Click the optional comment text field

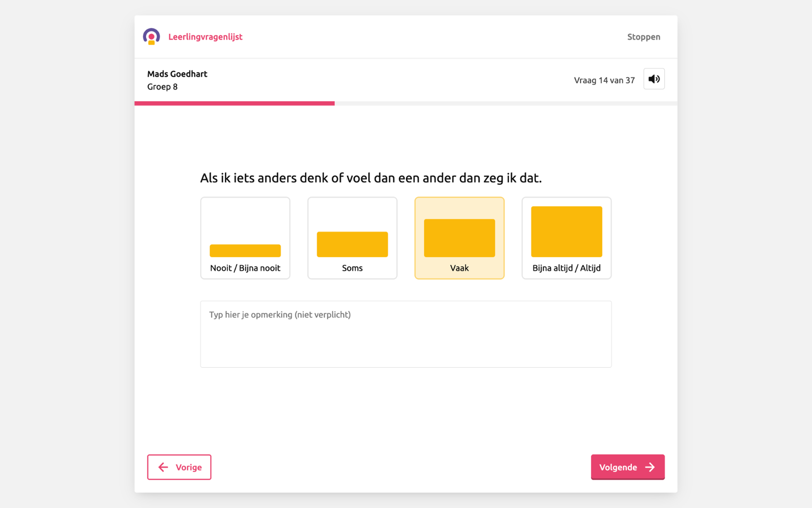(406, 334)
